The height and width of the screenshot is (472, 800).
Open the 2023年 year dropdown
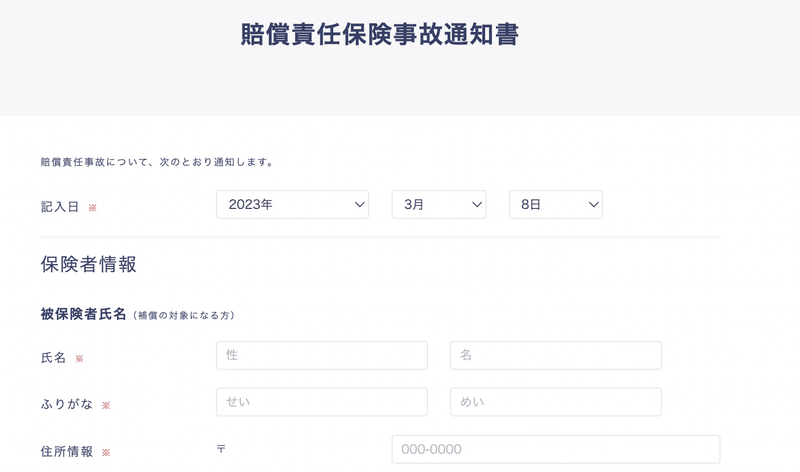[x=292, y=205]
